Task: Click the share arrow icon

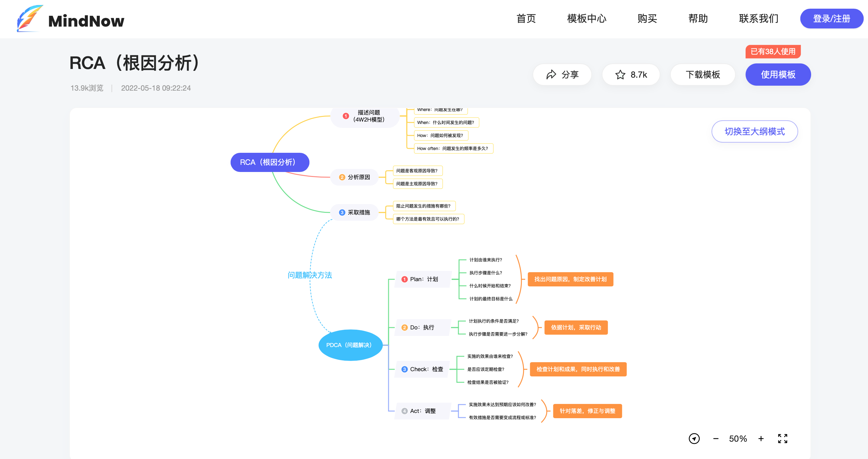Action: click(x=551, y=75)
